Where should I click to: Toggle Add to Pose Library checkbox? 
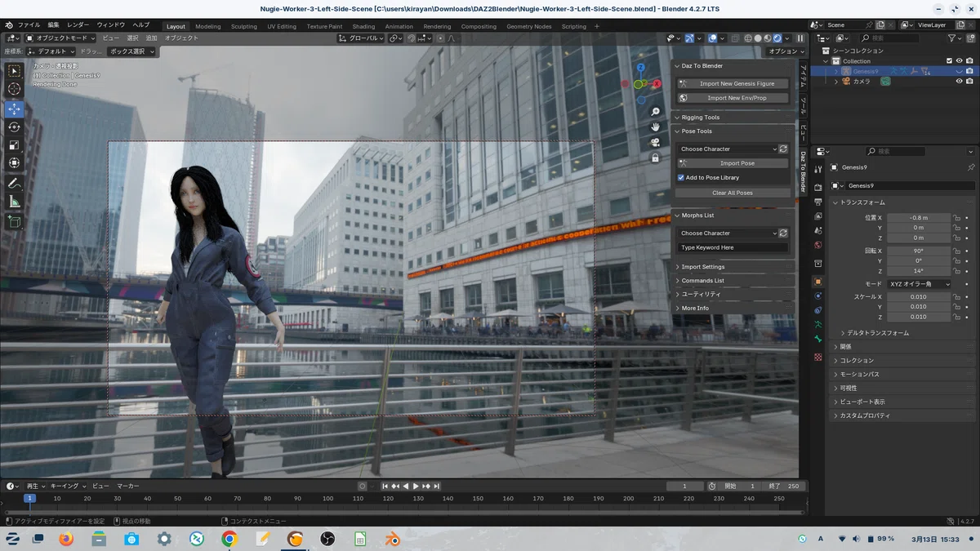[x=681, y=177]
